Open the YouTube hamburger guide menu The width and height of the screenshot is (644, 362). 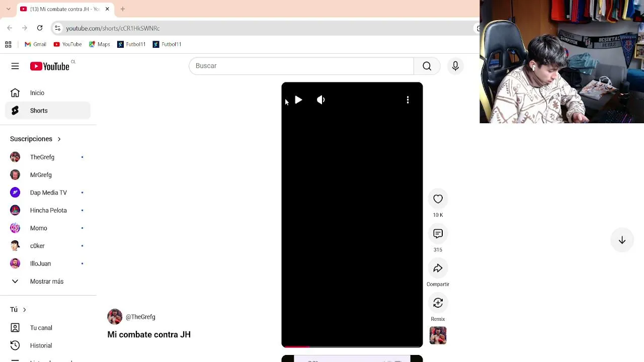click(15, 66)
